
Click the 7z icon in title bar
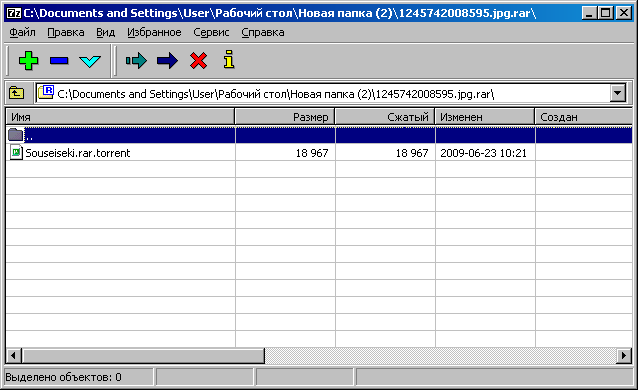14,13
